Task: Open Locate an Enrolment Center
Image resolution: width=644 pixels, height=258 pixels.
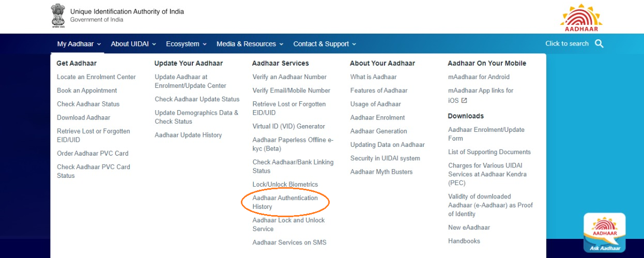Action: [x=96, y=77]
